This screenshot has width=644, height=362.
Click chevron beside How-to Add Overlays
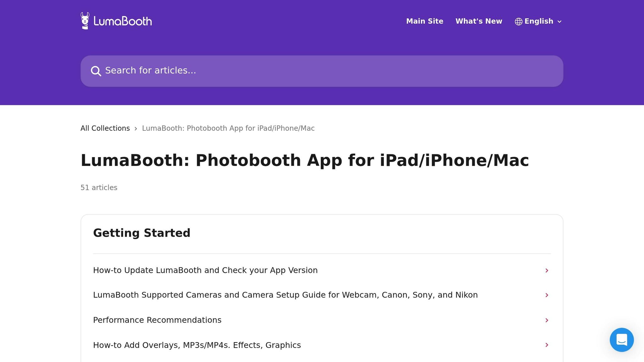(x=547, y=345)
